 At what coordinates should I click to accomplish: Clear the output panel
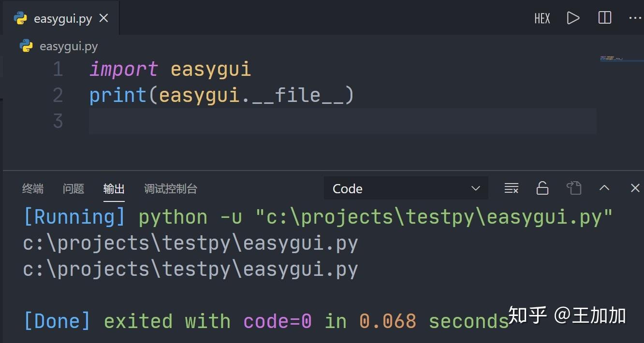coord(511,188)
